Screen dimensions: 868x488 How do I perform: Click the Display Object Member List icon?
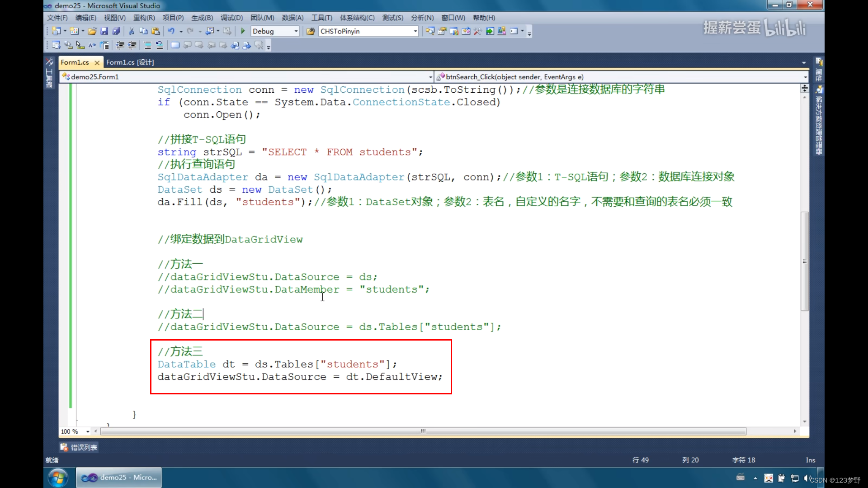[56, 45]
